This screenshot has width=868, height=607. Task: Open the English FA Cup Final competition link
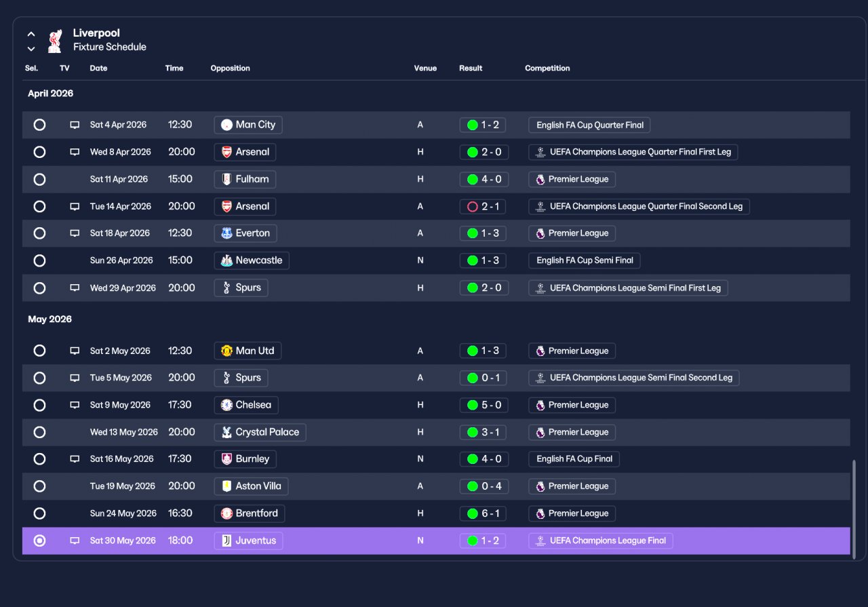tap(574, 459)
